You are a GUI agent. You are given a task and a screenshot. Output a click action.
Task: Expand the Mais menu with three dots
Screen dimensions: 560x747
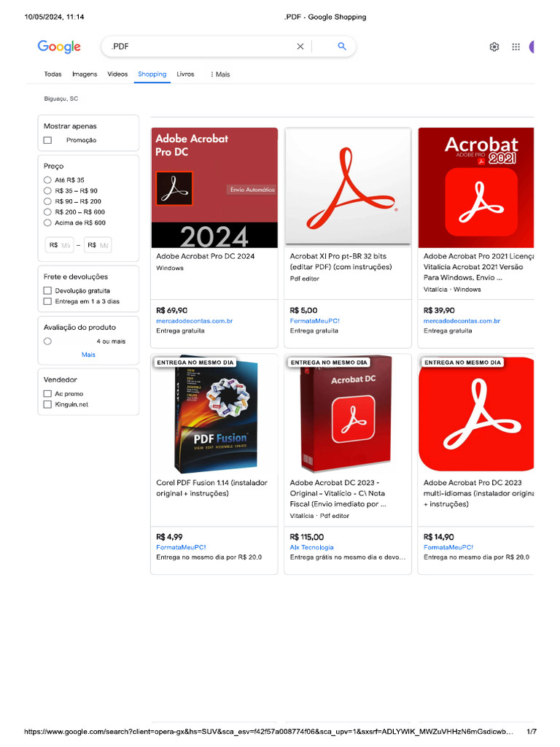pyautogui.click(x=220, y=74)
